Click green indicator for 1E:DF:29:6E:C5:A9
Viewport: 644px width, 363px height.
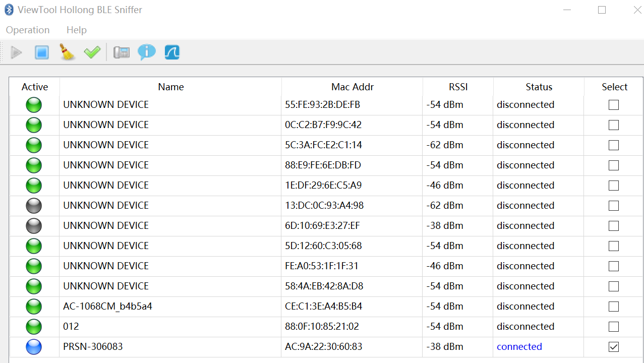(34, 186)
